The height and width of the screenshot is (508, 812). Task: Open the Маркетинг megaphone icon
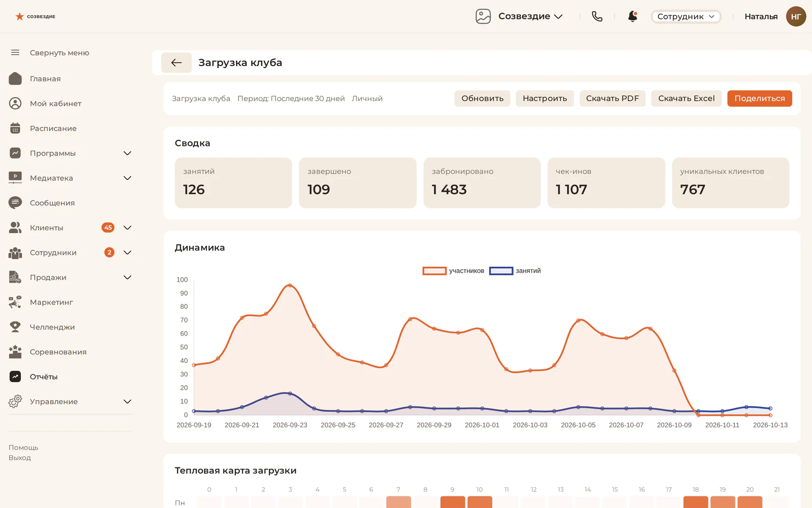point(15,302)
